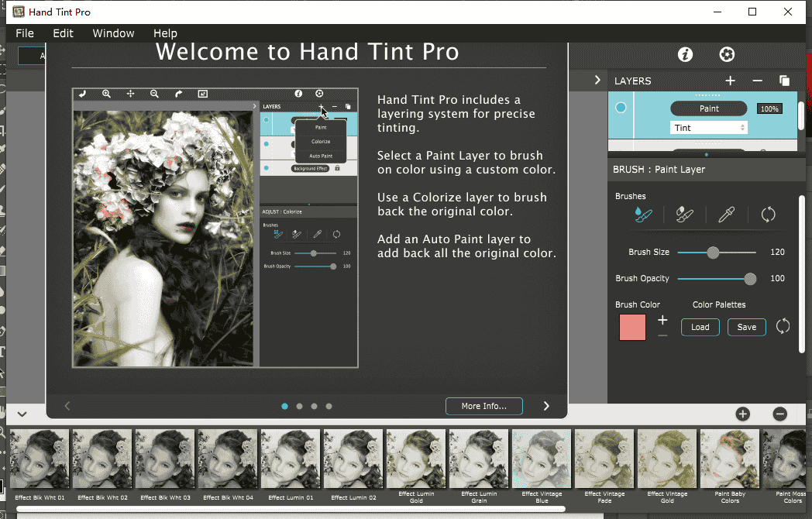The width and height of the screenshot is (812, 519).
Task: Remove layer using the minus icon
Action: point(757,81)
